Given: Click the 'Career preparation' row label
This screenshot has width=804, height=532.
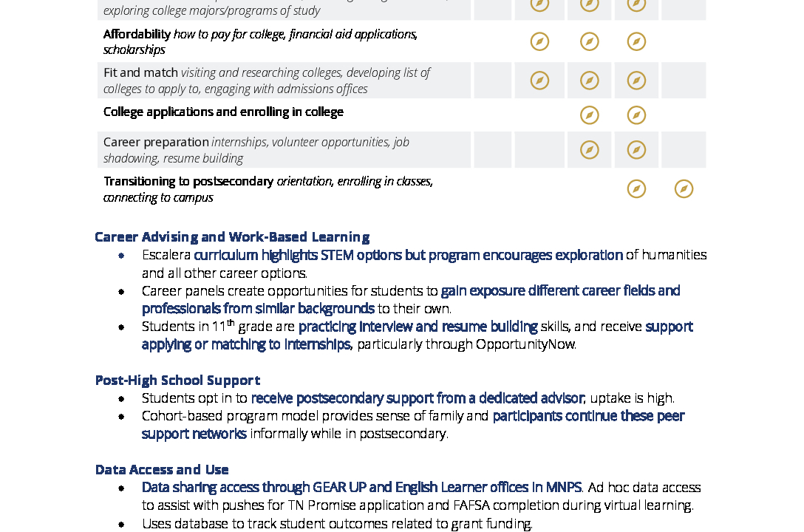Looking at the screenshot, I should pyautogui.click(x=156, y=143).
